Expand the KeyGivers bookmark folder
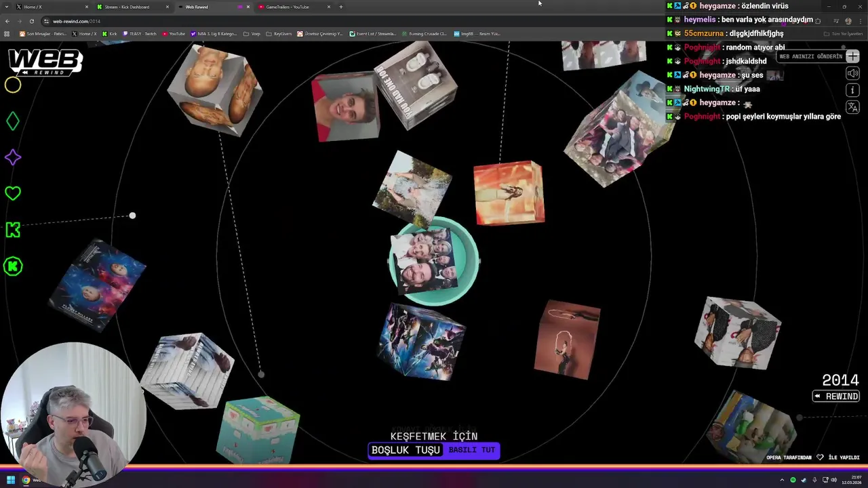 tap(279, 33)
